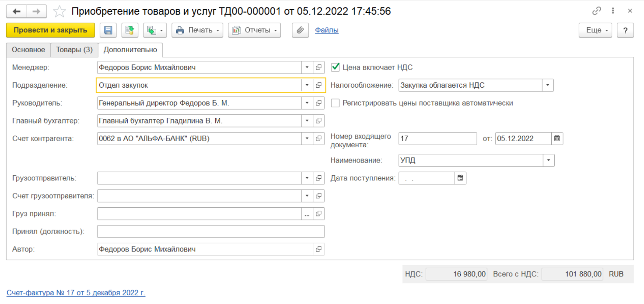Open the Подразделение dropdown arrow

307,85
